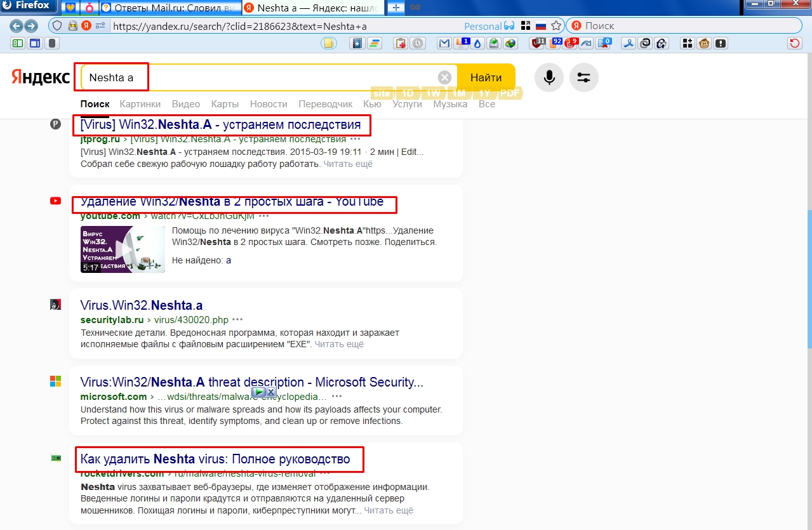
Task: Open the Новости search category
Action: pos(269,104)
